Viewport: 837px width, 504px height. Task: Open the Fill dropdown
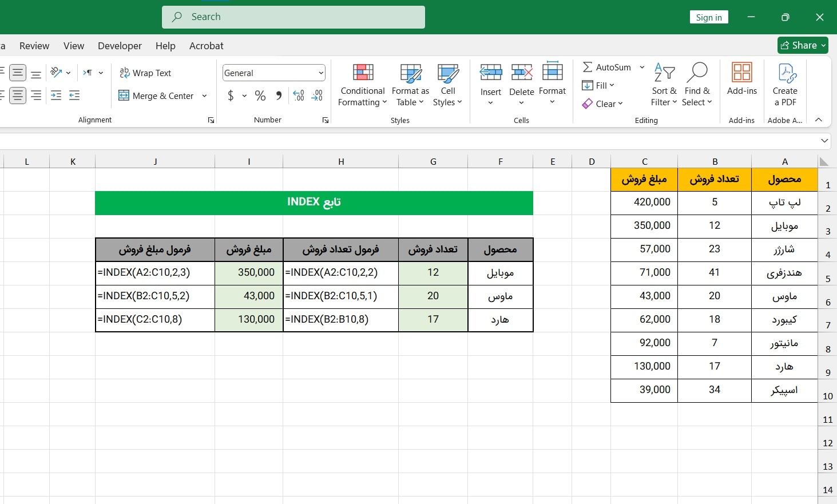[598, 85]
